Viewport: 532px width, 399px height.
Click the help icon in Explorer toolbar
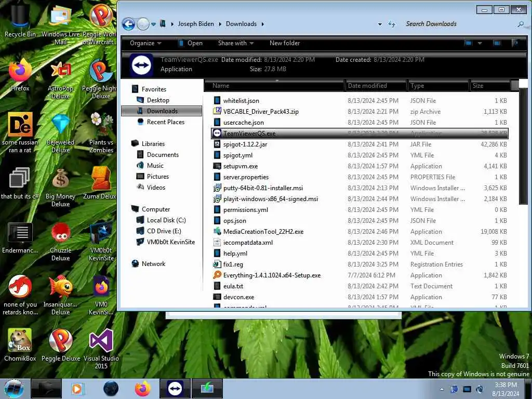click(515, 43)
